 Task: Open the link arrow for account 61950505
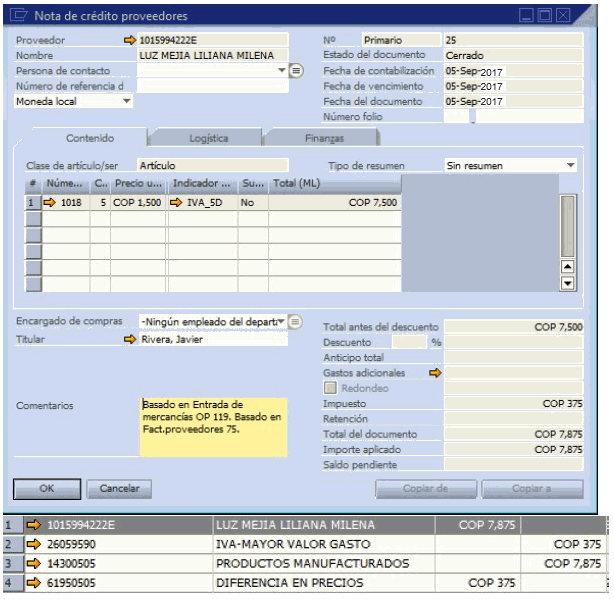(34, 583)
